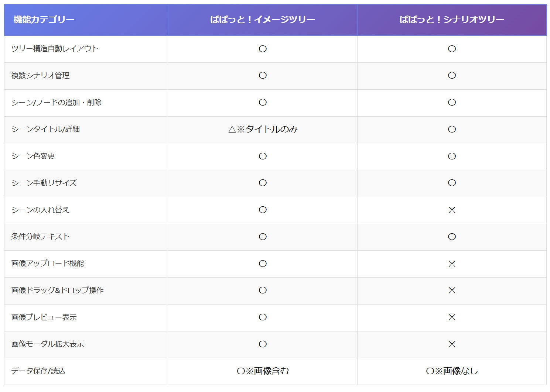The width and height of the screenshot is (550, 392).
Task: Select the シーン/ノードの追加・削除 row label
Action: (56, 103)
